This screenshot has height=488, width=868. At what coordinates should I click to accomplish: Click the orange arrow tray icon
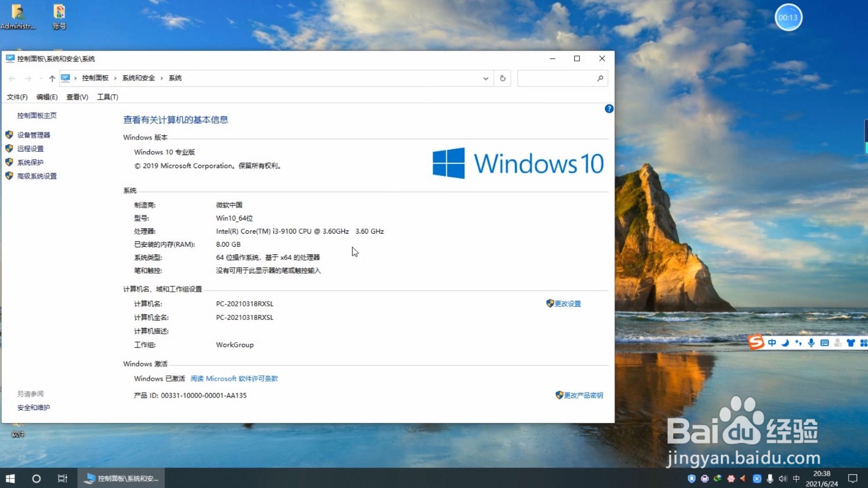pyautogui.click(x=743, y=478)
